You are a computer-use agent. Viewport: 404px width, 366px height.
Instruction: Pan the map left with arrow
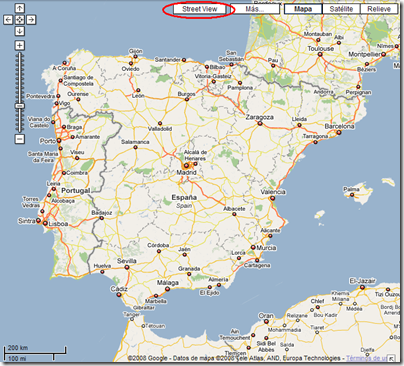coord(8,20)
